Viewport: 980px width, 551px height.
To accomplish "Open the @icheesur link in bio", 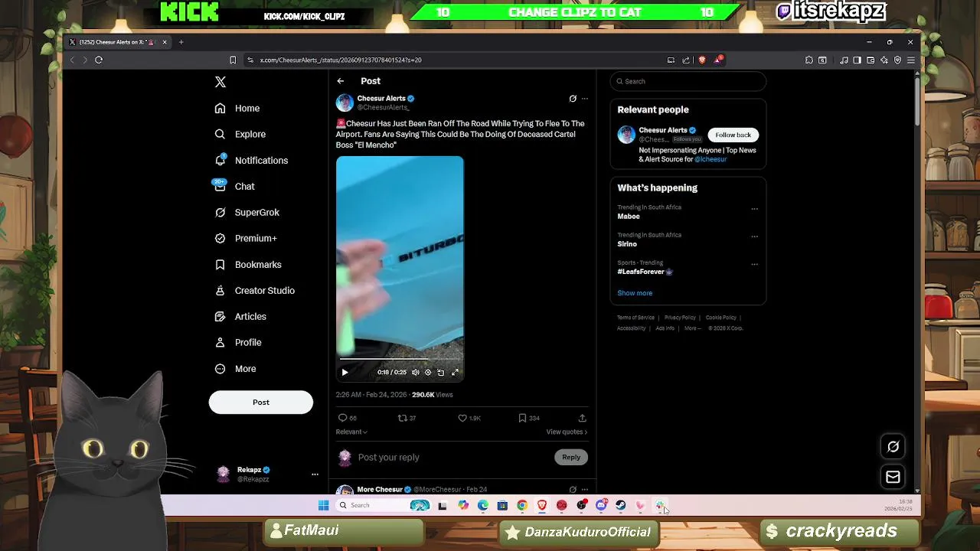I will coord(711,159).
